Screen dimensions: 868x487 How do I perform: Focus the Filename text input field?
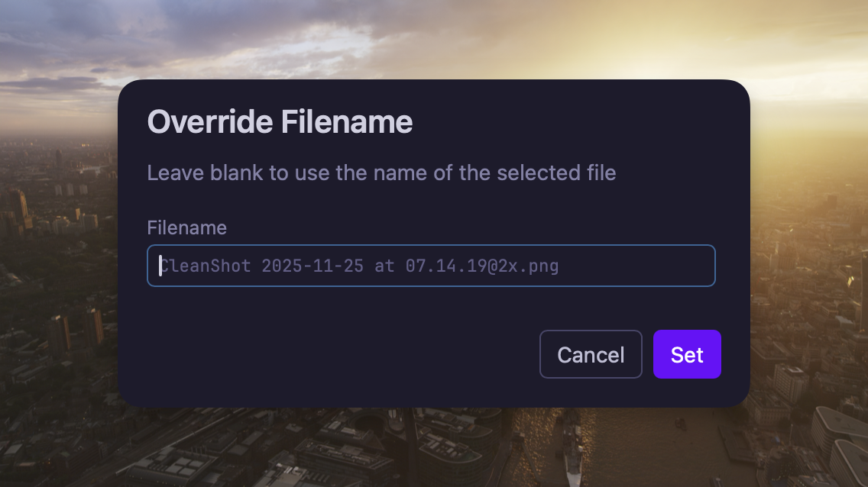[x=431, y=266]
